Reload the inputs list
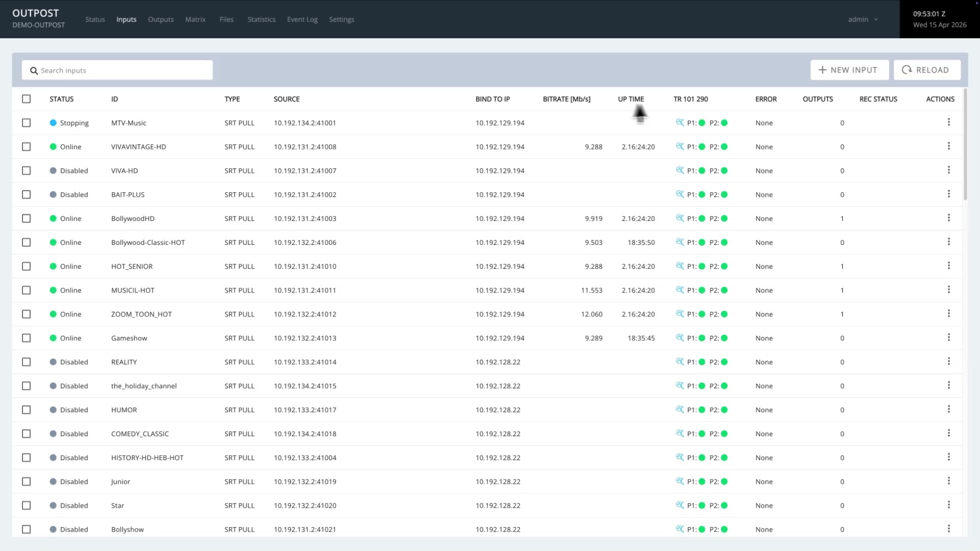The image size is (980, 551). 927,70
